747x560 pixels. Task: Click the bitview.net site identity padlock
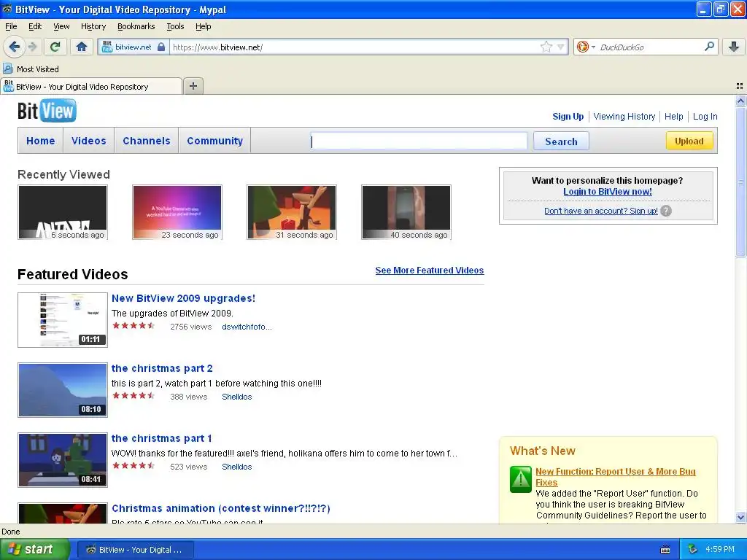pyautogui.click(x=161, y=47)
